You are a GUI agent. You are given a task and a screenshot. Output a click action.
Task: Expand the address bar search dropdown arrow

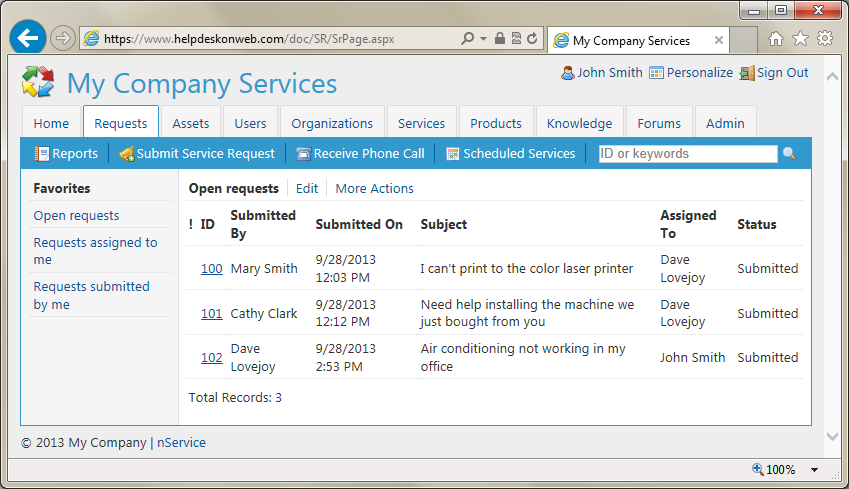pyautogui.click(x=484, y=38)
